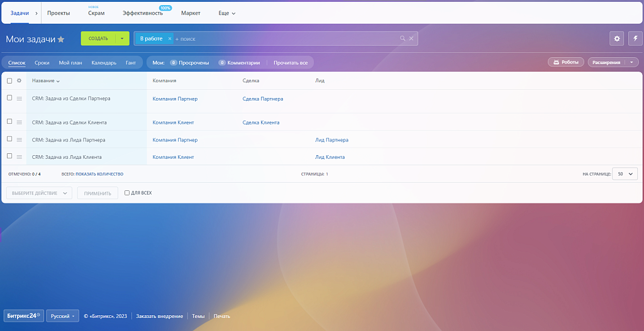
Task: Check the 'Задача из Сделки Клиента' row
Action: coord(9,122)
